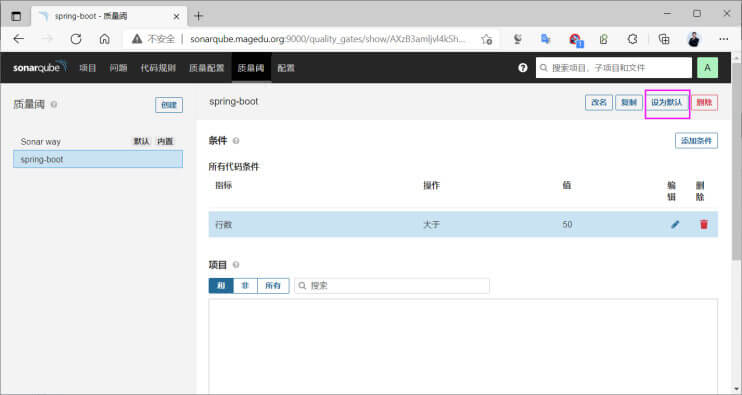Click the red 删除 delete button
The image size is (742, 395).
click(705, 102)
